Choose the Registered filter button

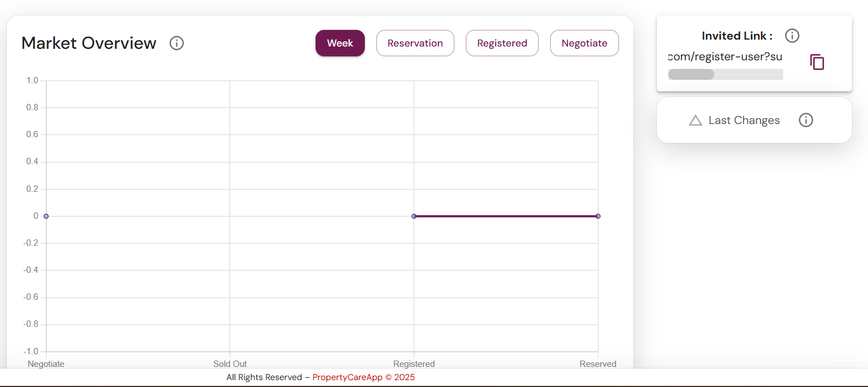point(502,43)
